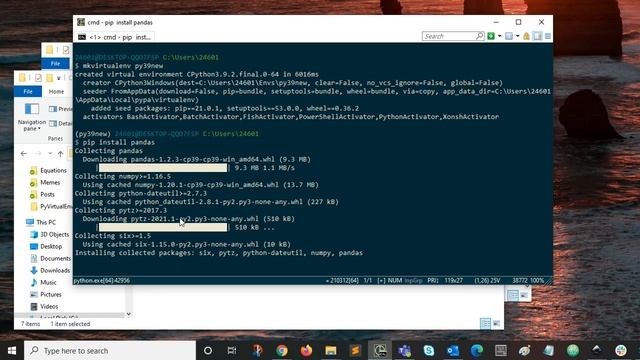Viewport: 640px width, 360px height.
Task: Toggle the yellow lock icon in ConEmu
Action: click(527, 36)
